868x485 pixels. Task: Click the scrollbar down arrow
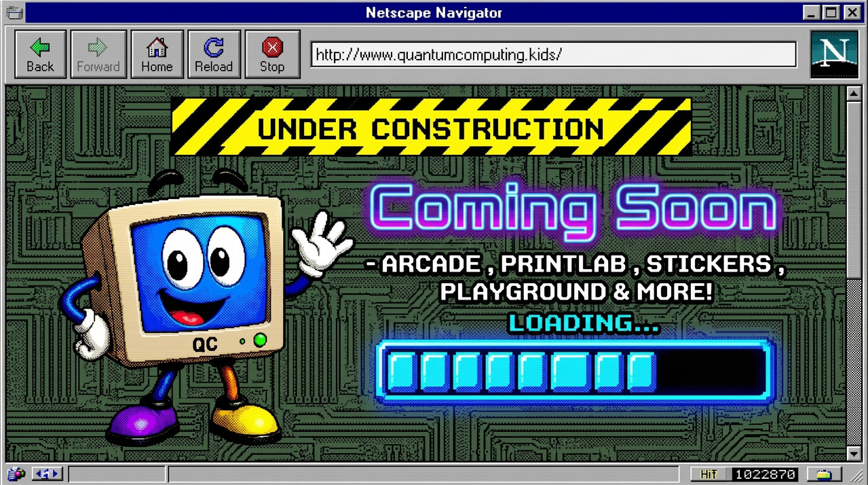[x=854, y=453]
